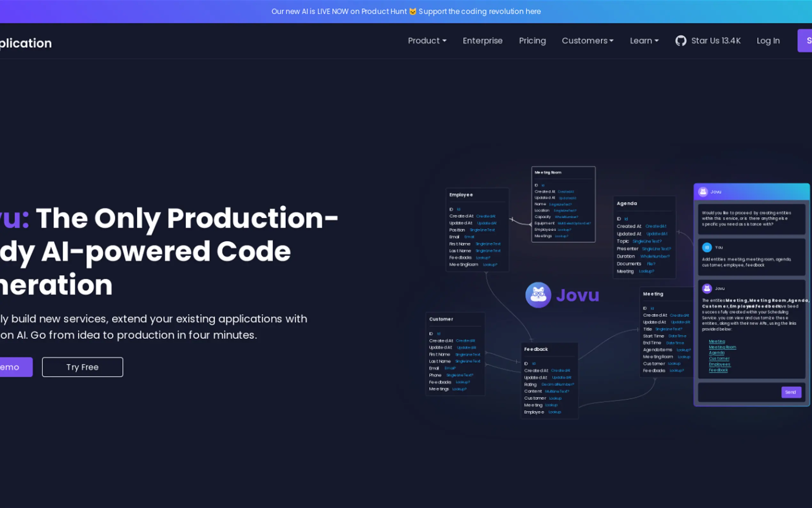Expand the Product dropdown menu
The height and width of the screenshot is (508, 812).
(x=427, y=41)
